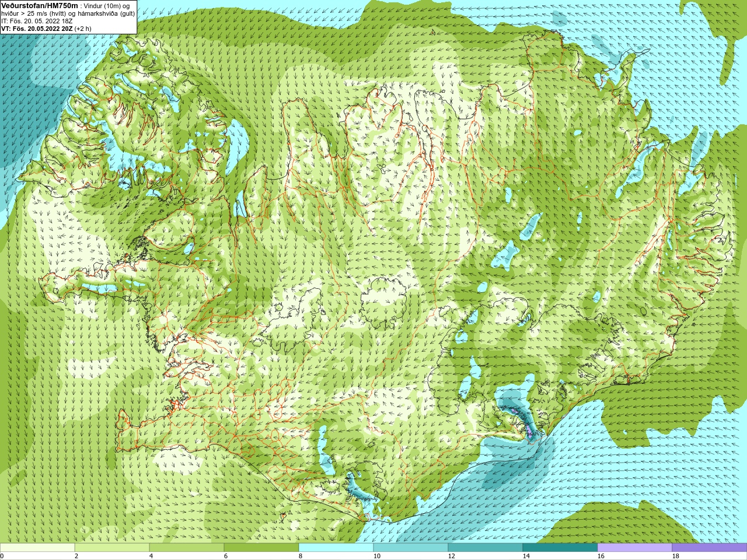The image size is (747, 560).
Task: Click the light purple 16–18 m/s legend swatch
Action: 635,548
